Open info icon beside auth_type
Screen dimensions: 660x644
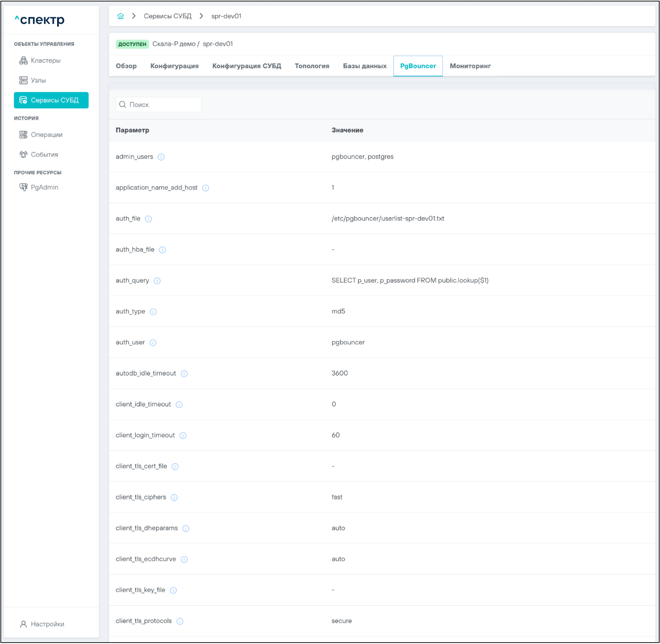[x=153, y=312]
